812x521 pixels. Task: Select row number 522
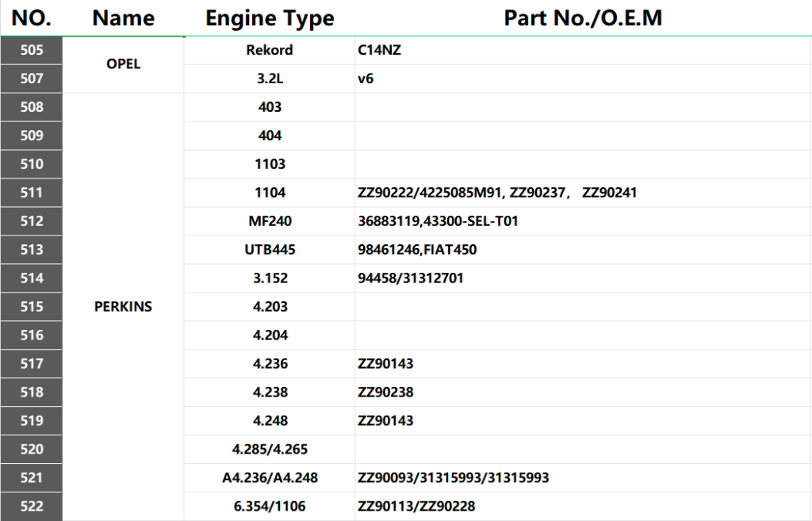32,506
